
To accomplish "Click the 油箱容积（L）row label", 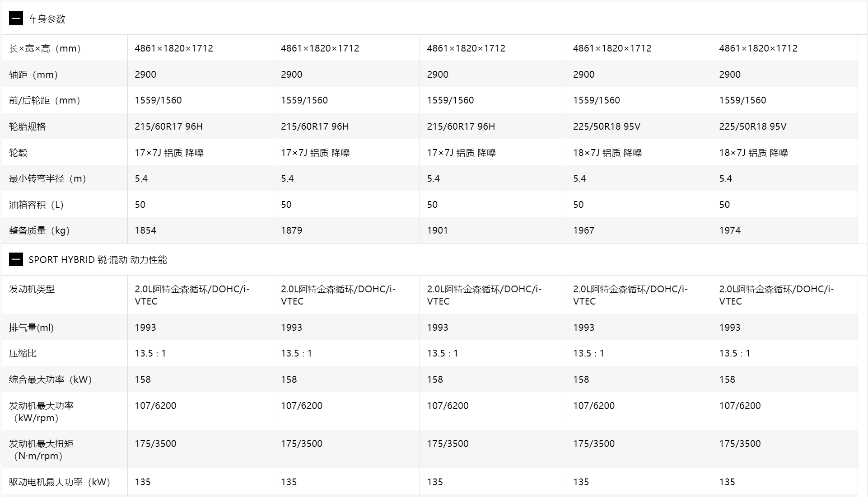I will point(36,205).
